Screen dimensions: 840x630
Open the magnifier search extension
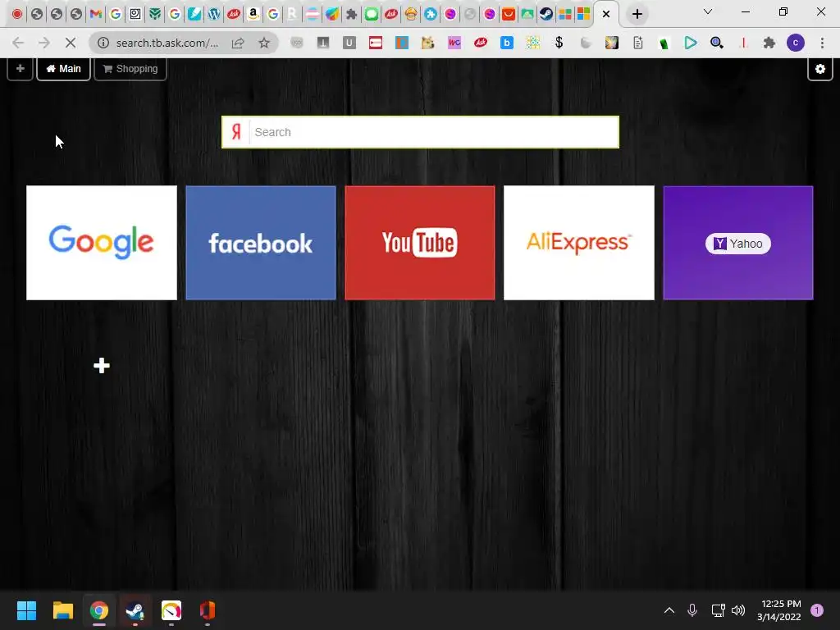[717, 43]
